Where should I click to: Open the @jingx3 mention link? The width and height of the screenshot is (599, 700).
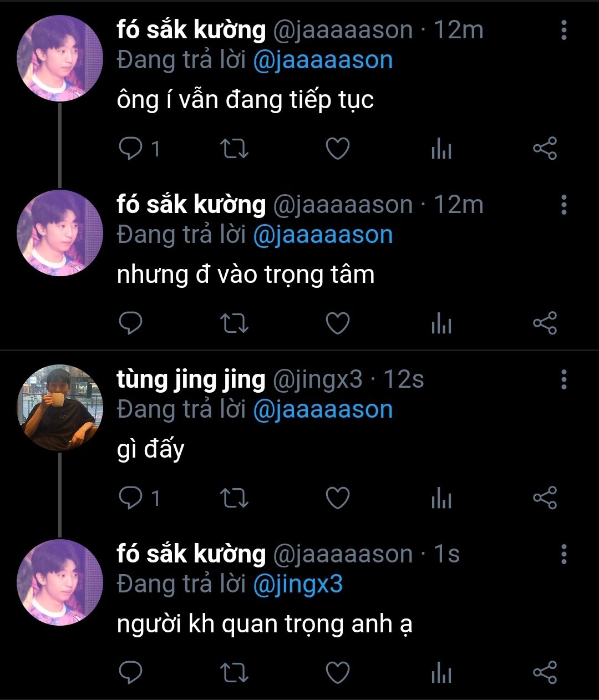click(x=298, y=584)
